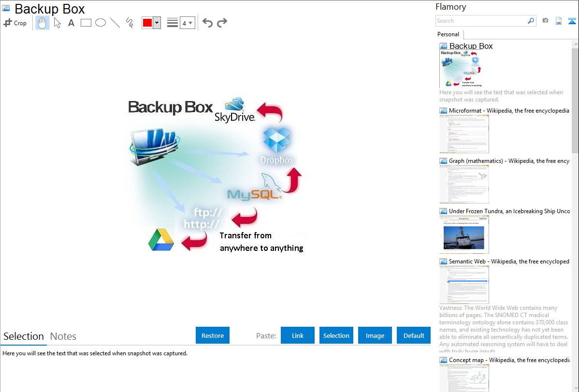579x392 pixels.
Task: Select the text annotation tool
Action: [x=71, y=23]
